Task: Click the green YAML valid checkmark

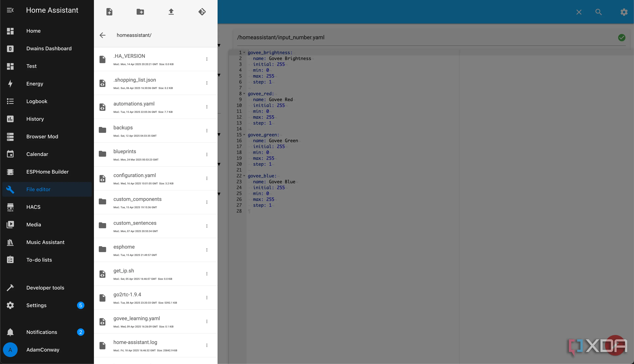Action: pyautogui.click(x=622, y=37)
